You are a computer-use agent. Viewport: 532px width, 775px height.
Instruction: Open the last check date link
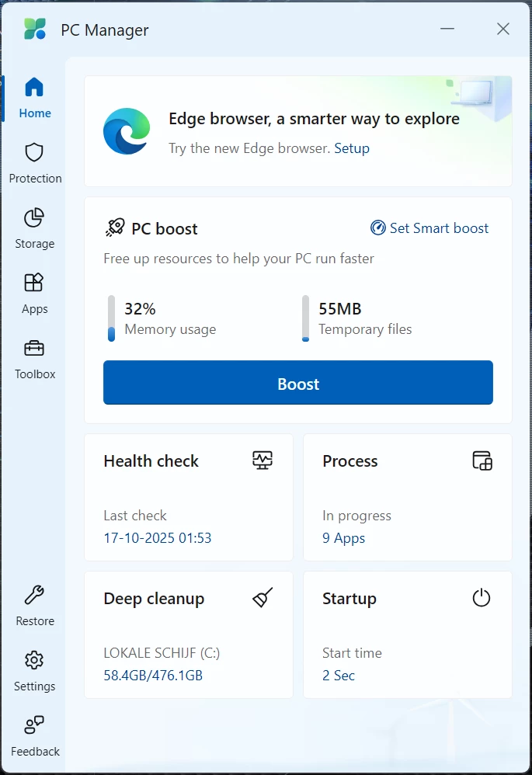click(158, 538)
